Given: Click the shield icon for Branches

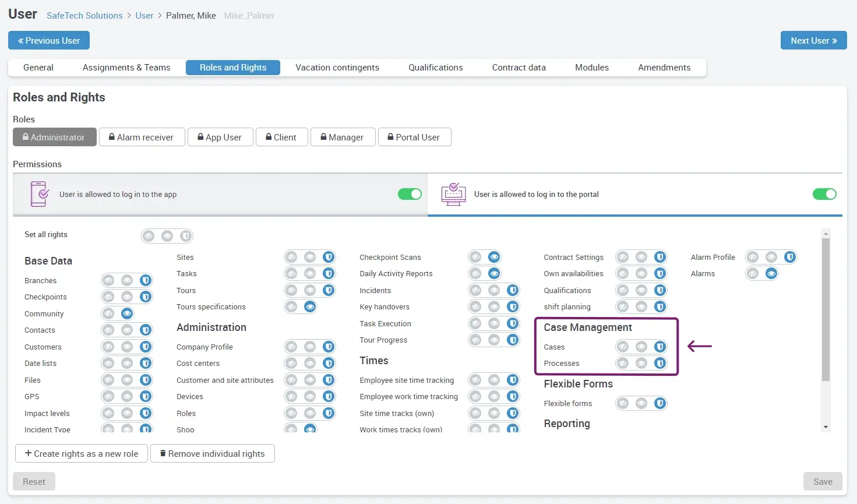Looking at the screenshot, I should 146,280.
